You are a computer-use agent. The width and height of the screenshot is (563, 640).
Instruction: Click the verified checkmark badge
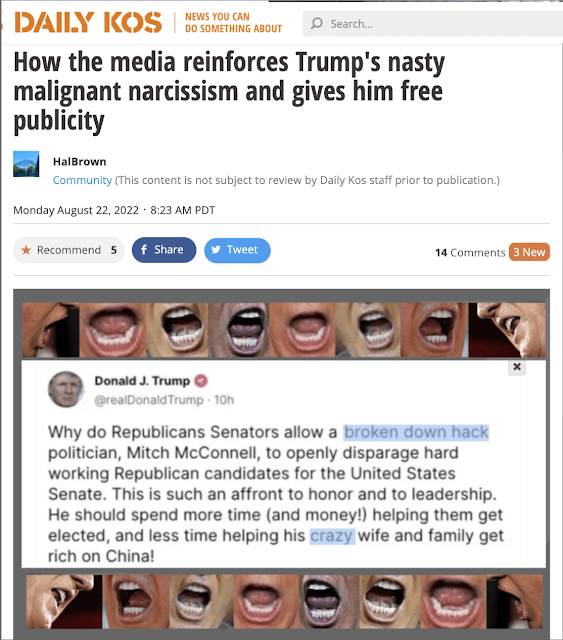click(x=200, y=380)
